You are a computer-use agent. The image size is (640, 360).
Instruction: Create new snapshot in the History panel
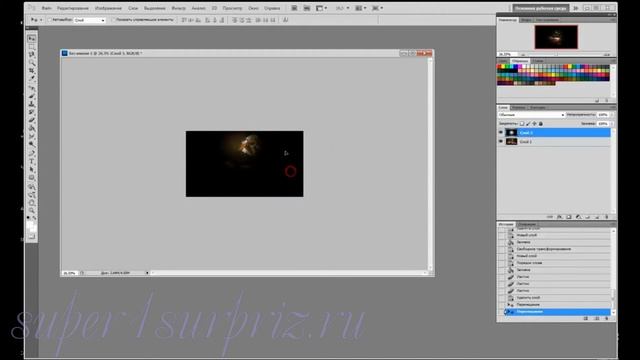pos(597,318)
